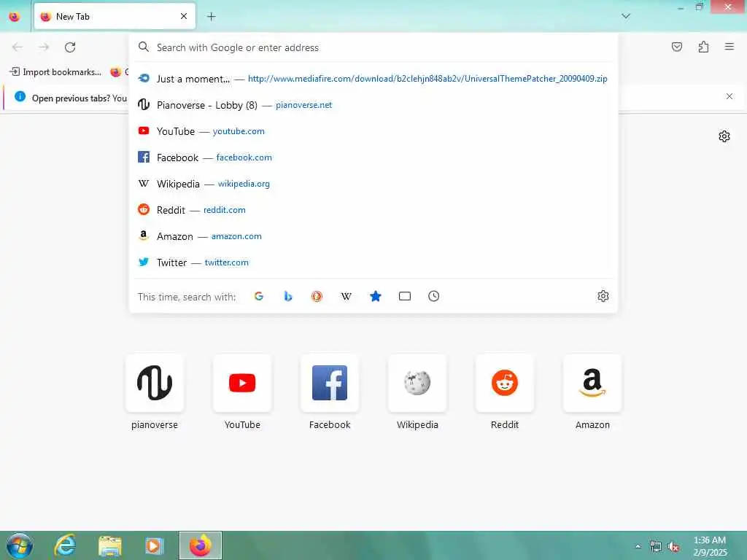
Task: Close the New Tab tab
Action: (x=184, y=16)
